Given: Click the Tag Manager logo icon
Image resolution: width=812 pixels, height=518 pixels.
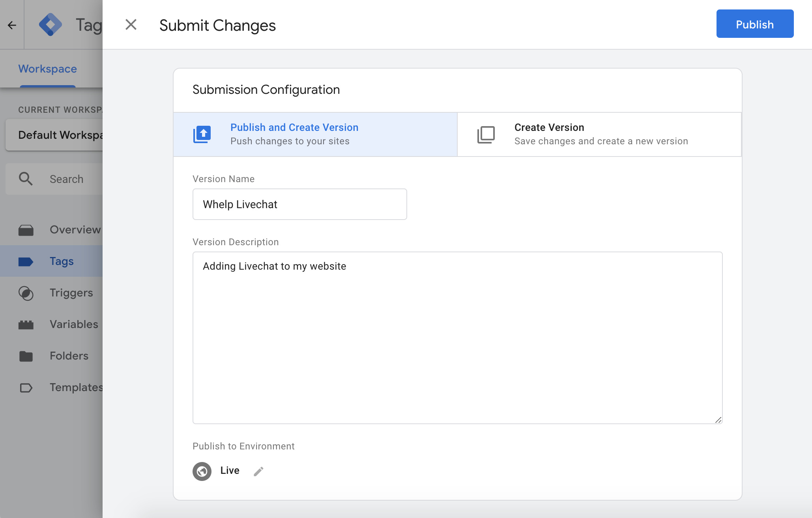Looking at the screenshot, I should 51,25.
